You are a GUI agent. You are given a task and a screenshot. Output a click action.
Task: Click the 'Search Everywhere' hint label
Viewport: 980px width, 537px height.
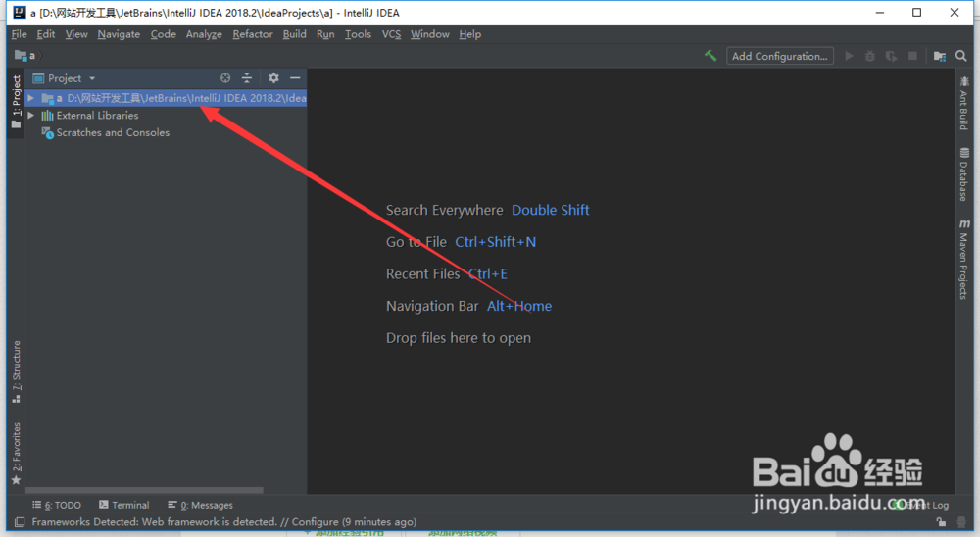coord(444,210)
